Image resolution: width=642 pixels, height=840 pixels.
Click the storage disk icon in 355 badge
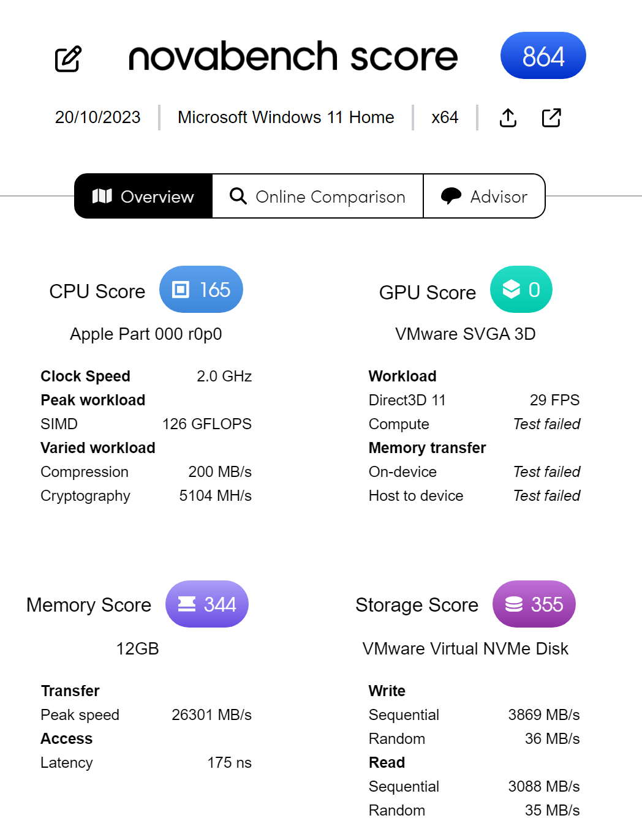coord(514,604)
